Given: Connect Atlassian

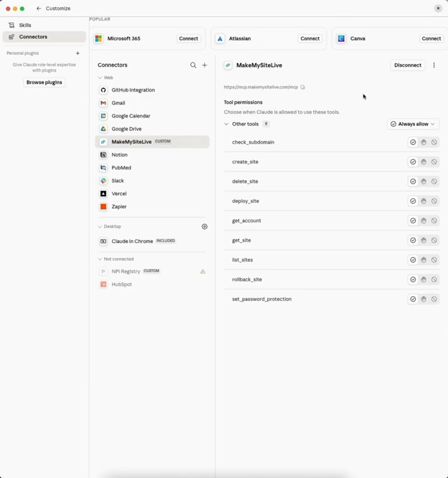Looking at the screenshot, I should (310, 39).
